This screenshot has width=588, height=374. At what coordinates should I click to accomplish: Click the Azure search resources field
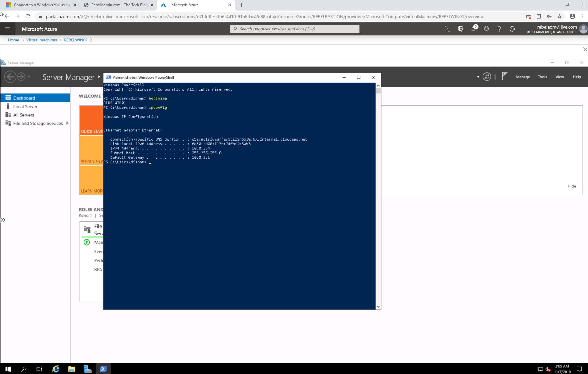[295, 29]
